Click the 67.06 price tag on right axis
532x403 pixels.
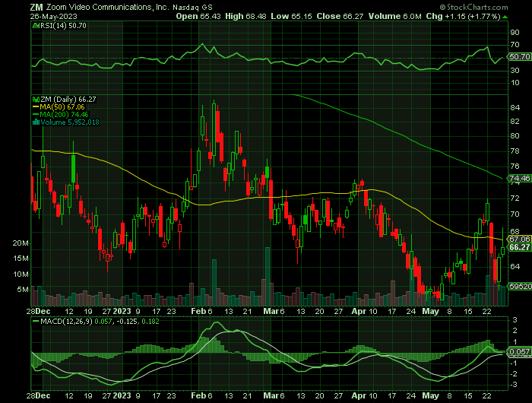pyautogui.click(x=519, y=239)
